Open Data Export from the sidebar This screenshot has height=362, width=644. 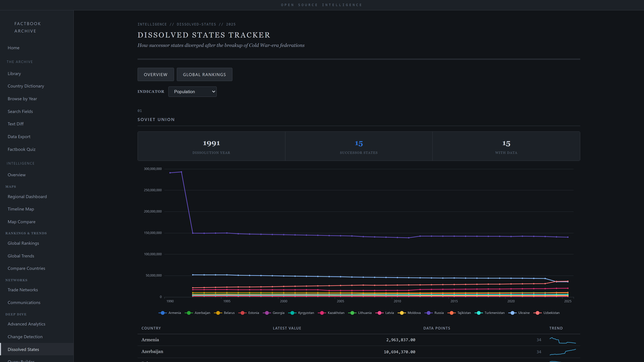click(19, 137)
